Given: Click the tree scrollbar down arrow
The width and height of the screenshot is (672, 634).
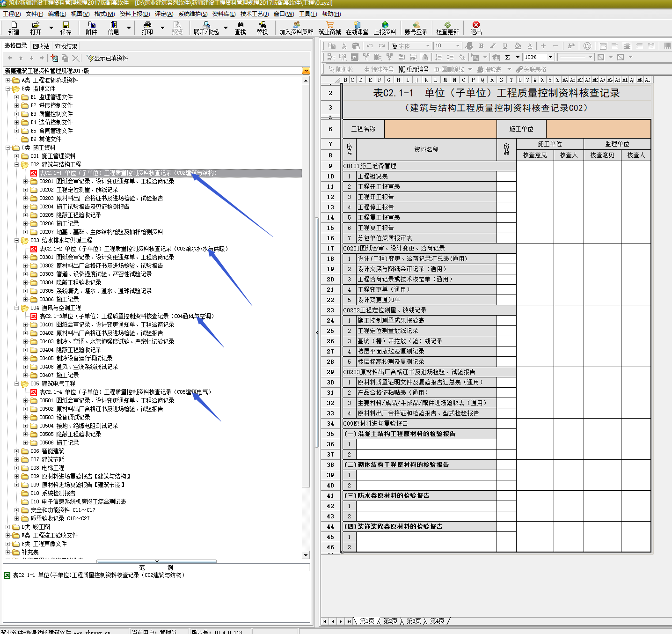Looking at the screenshot, I should coord(306,555).
